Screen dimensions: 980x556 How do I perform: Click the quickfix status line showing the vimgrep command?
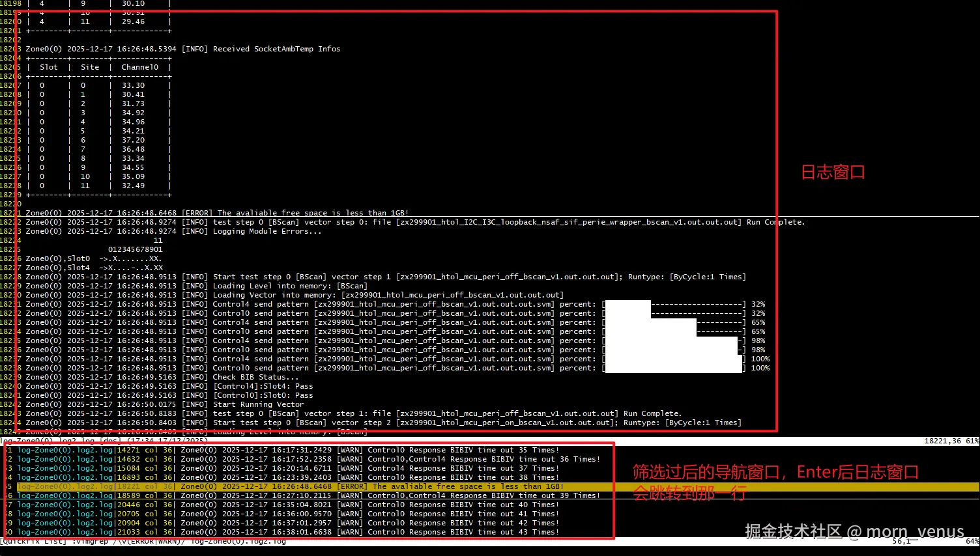(143, 541)
